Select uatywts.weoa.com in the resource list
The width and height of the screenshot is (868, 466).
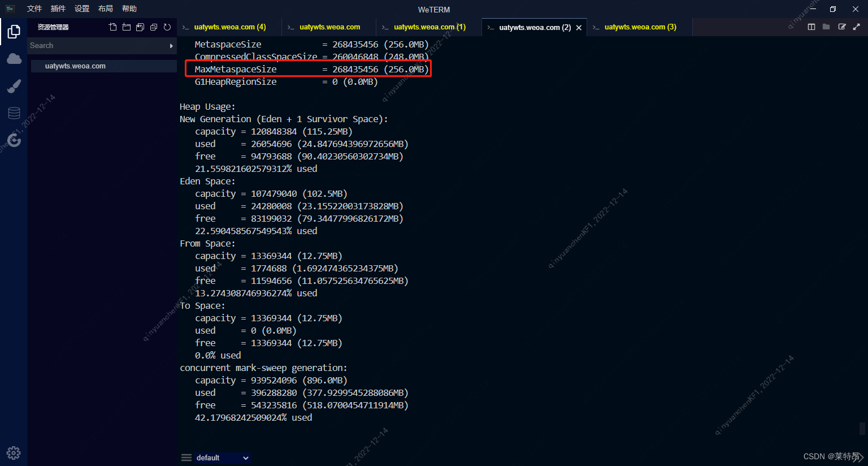click(104, 66)
